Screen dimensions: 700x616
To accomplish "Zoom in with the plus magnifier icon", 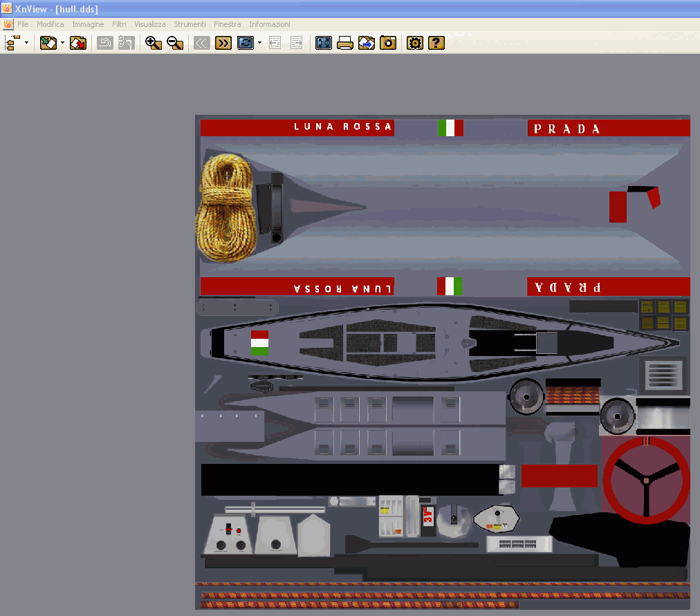I will (x=153, y=43).
